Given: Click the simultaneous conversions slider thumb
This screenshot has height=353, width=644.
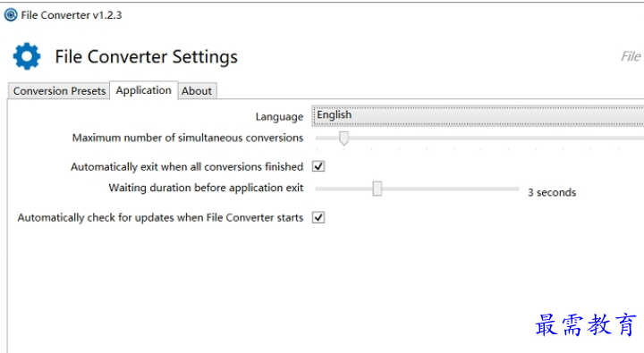Looking at the screenshot, I should coord(343,139).
